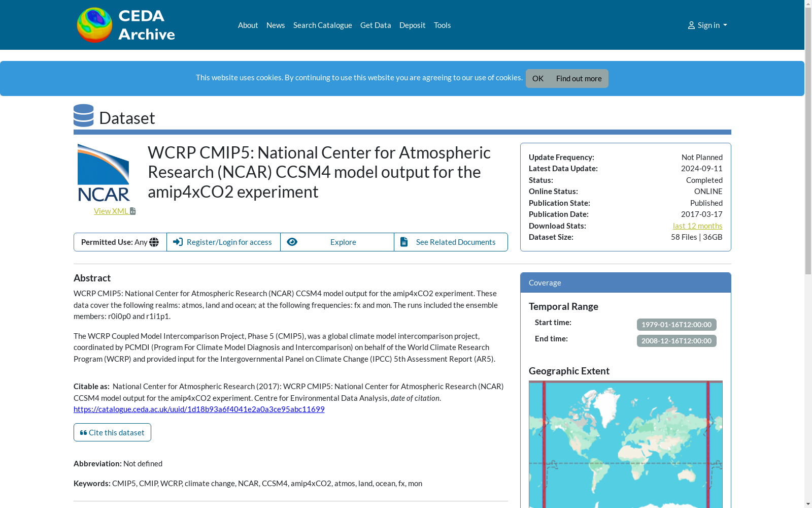Click the Latest Data Update 2024-09-11 value
Viewport: 812px width, 508px height.
pyautogui.click(x=701, y=168)
